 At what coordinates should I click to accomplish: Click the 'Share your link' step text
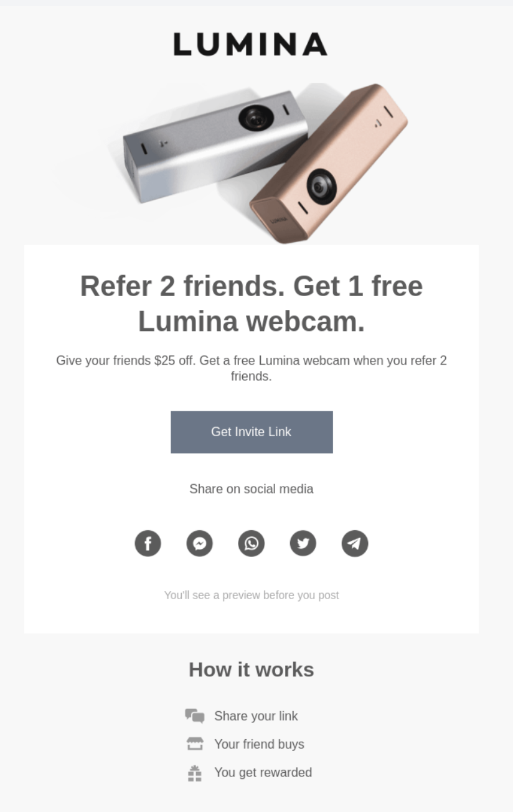(256, 716)
